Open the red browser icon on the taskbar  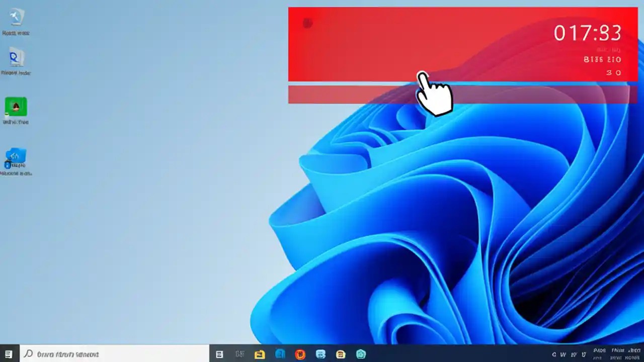(300, 354)
